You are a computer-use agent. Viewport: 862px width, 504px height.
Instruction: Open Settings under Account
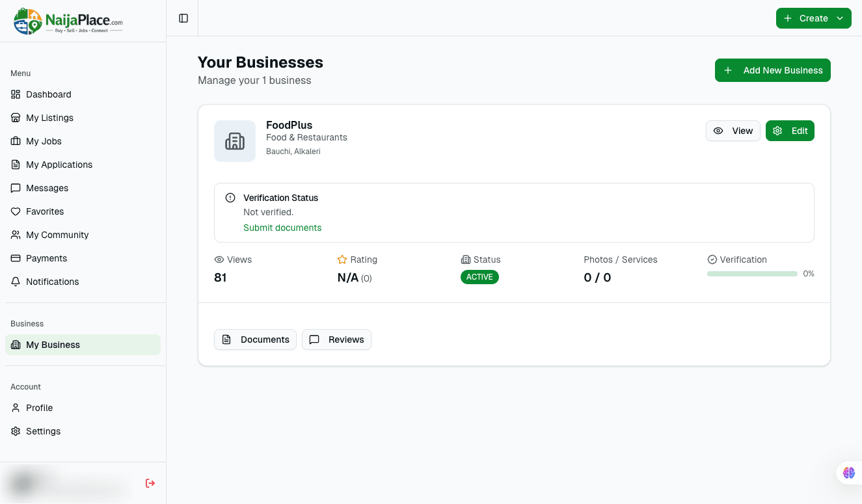click(43, 431)
